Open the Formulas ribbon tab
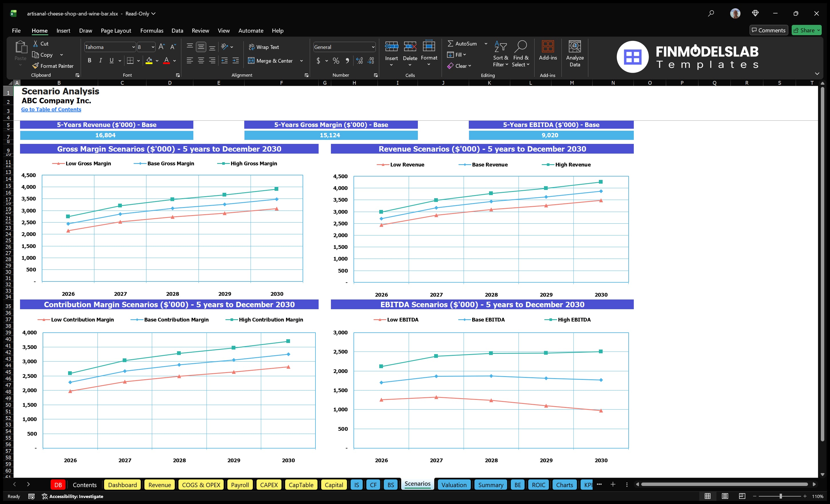The image size is (830, 504). click(152, 30)
